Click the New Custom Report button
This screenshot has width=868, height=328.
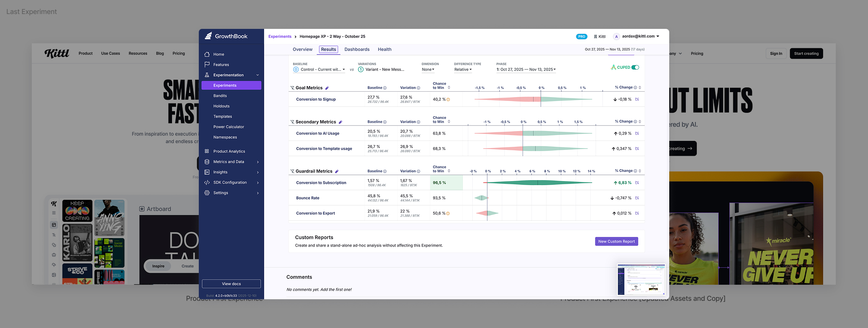coord(616,241)
